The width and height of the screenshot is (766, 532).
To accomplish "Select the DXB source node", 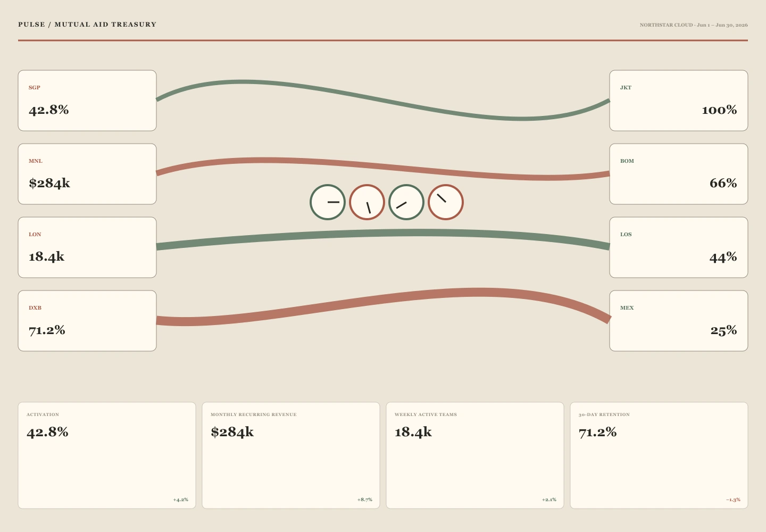I will (x=87, y=321).
